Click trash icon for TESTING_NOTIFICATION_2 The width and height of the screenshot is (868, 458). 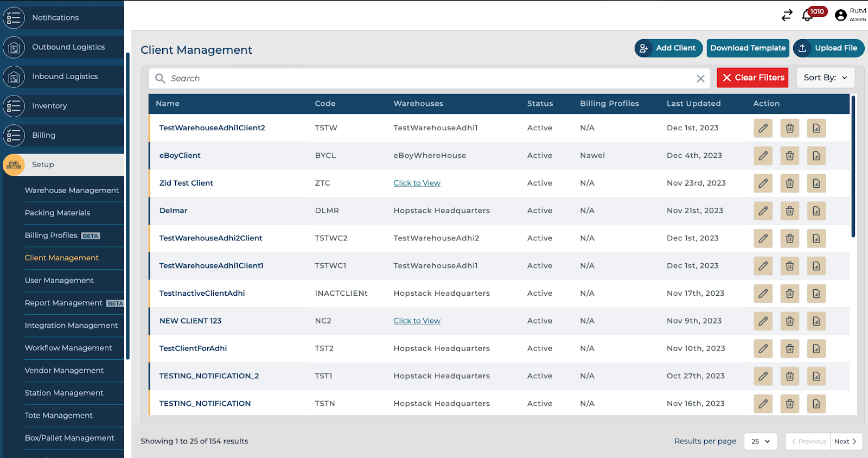[x=789, y=376]
